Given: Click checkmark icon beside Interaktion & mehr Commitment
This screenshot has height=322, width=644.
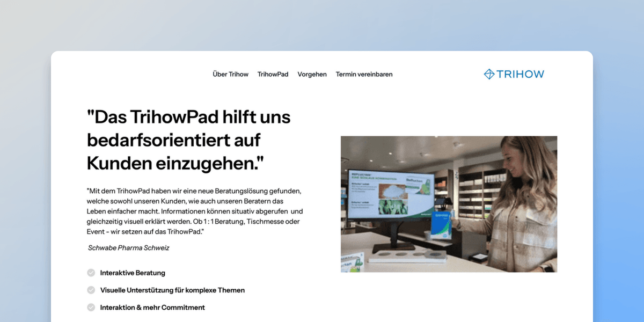Looking at the screenshot, I should tap(91, 308).
